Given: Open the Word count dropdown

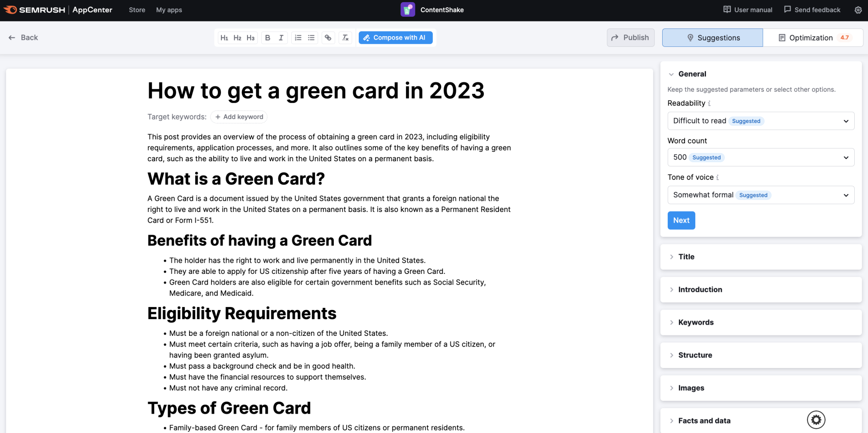Looking at the screenshot, I should pyautogui.click(x=761, y=157).
